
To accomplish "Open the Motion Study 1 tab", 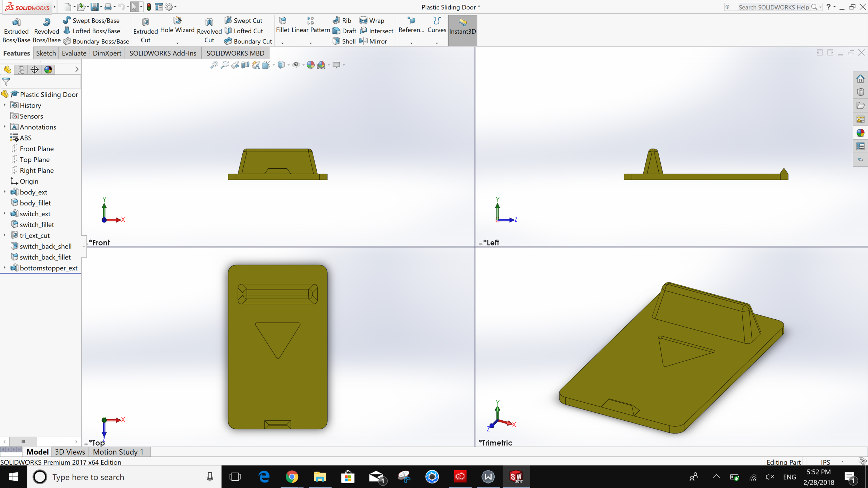I will [118, 452].
